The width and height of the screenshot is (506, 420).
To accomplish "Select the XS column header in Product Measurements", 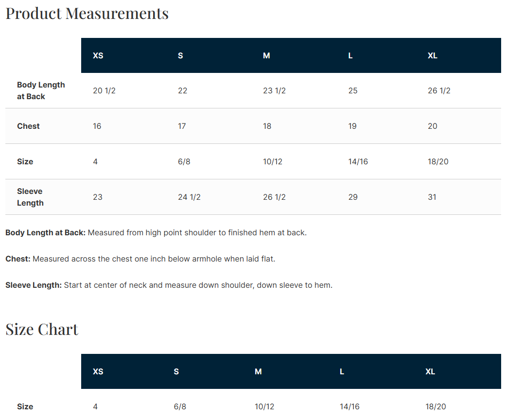I will pos(98,55).
